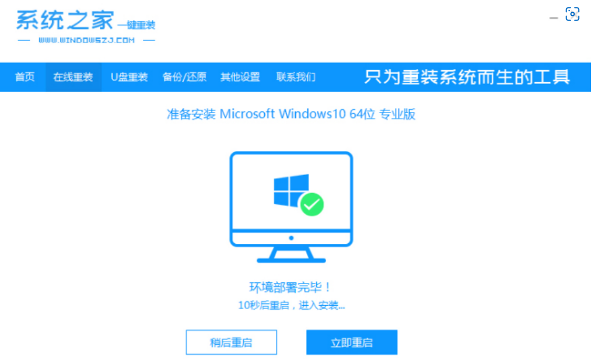Screen dimensions: 595x364
Task: Click the 稍后重启 button
Action: point(232,342)
